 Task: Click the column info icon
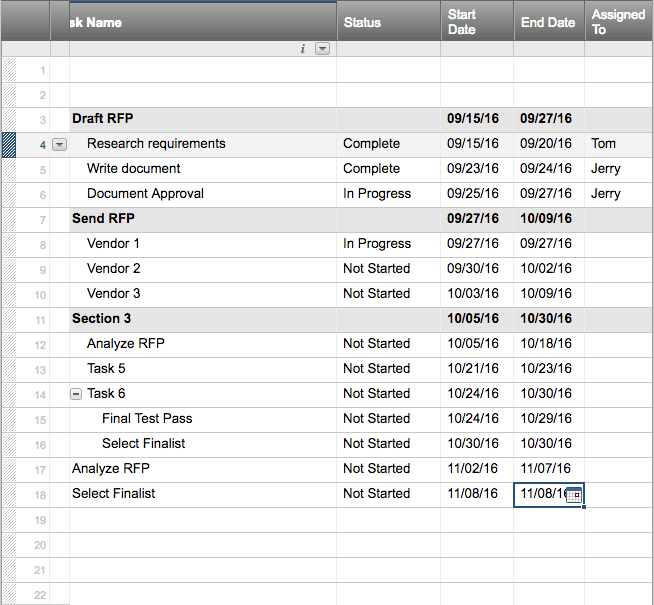303,49
